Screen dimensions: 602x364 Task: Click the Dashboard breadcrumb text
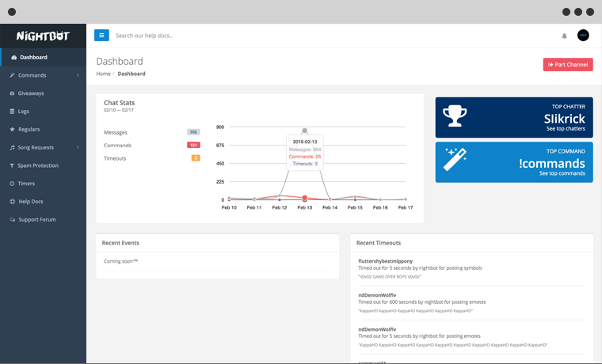tap(131, 74)
